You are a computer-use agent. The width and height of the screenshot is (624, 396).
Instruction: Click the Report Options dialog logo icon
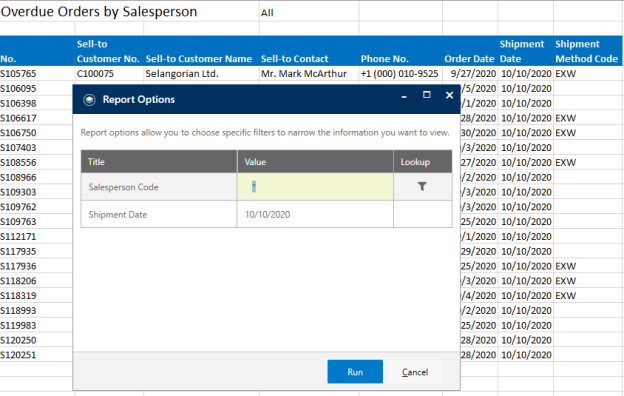point(89,99)
